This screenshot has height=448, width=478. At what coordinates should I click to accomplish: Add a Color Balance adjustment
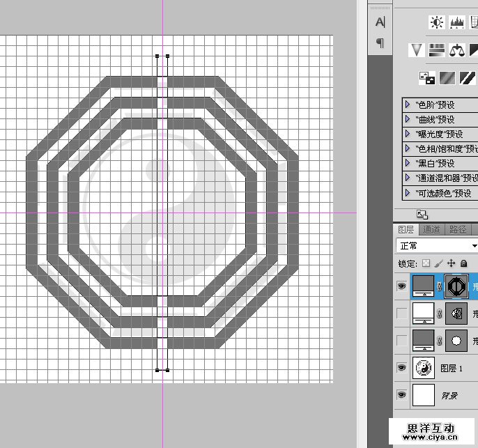coord(457,49)
